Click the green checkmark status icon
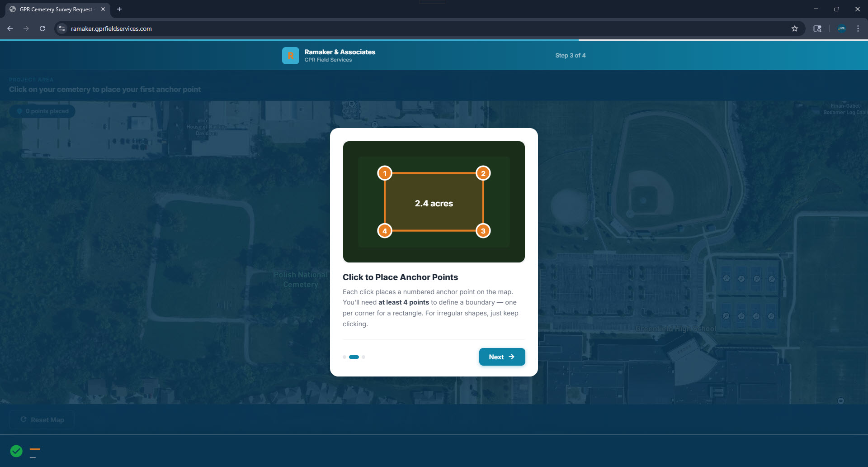The height and width of the screenshot is (467, 868). [x=16, y=451]
